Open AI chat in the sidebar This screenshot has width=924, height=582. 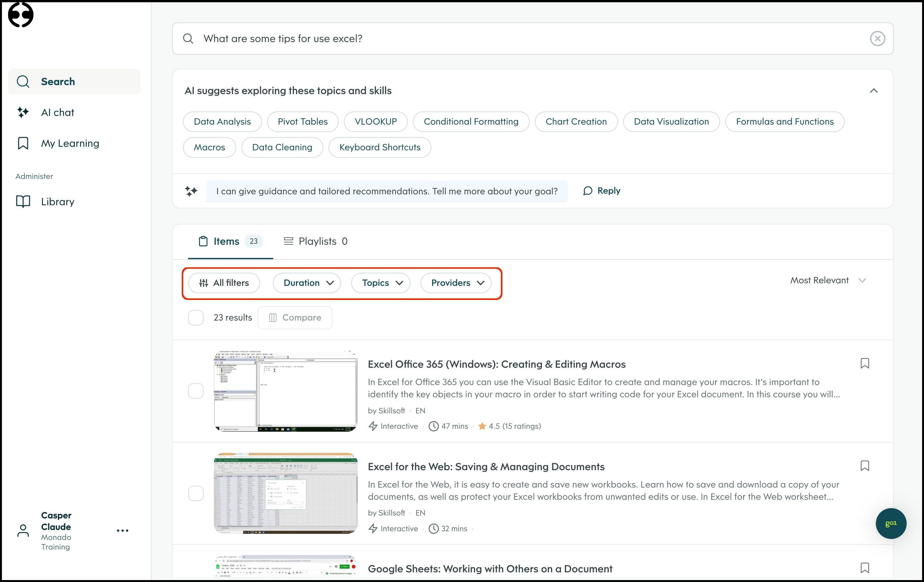tap(74, 112)
